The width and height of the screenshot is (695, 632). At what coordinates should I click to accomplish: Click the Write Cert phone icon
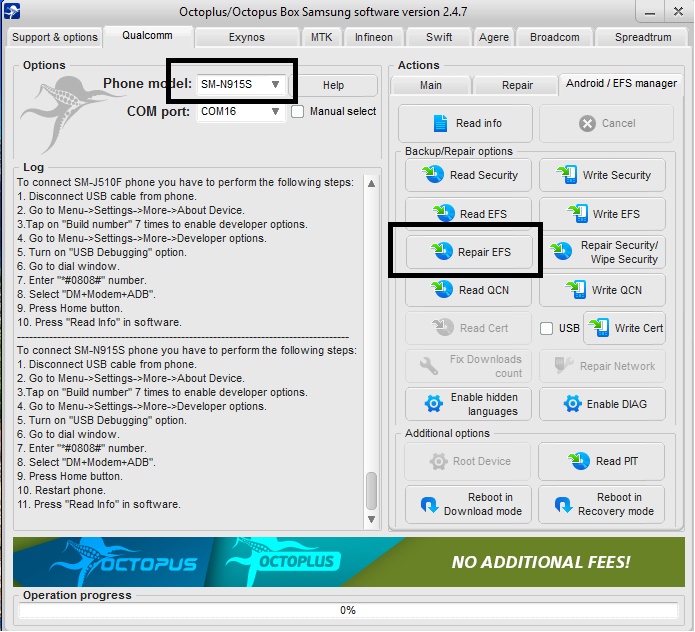[599, 328]
